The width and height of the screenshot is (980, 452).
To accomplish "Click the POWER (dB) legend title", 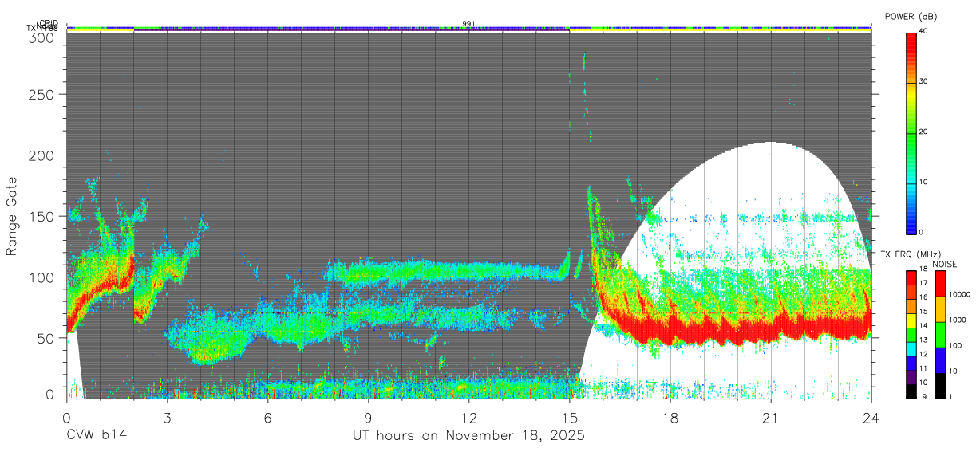I will click(911, 17).
